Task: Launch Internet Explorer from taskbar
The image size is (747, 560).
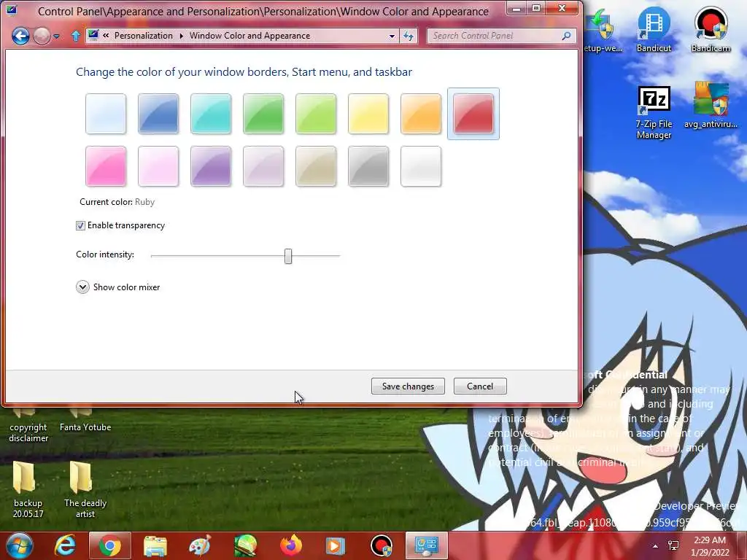Action: tap(65, 545)
